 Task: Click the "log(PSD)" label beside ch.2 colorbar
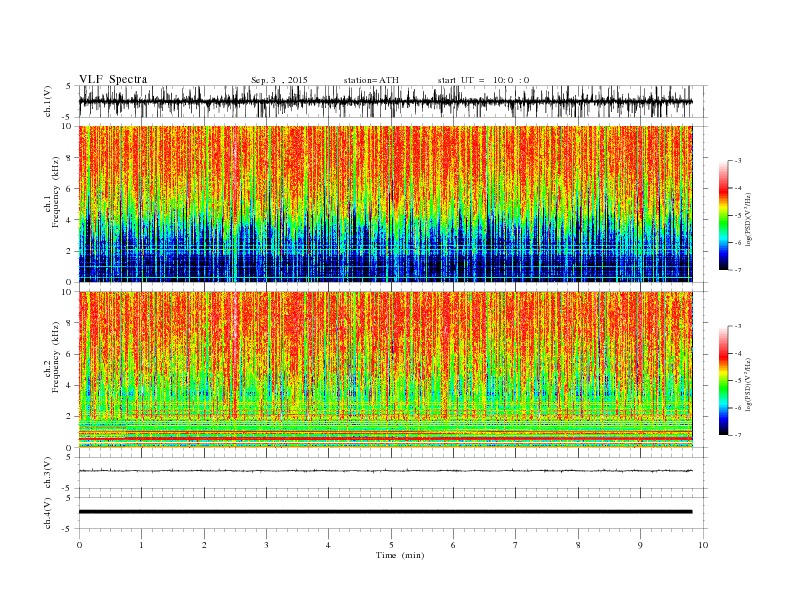[x=748, y=384]
